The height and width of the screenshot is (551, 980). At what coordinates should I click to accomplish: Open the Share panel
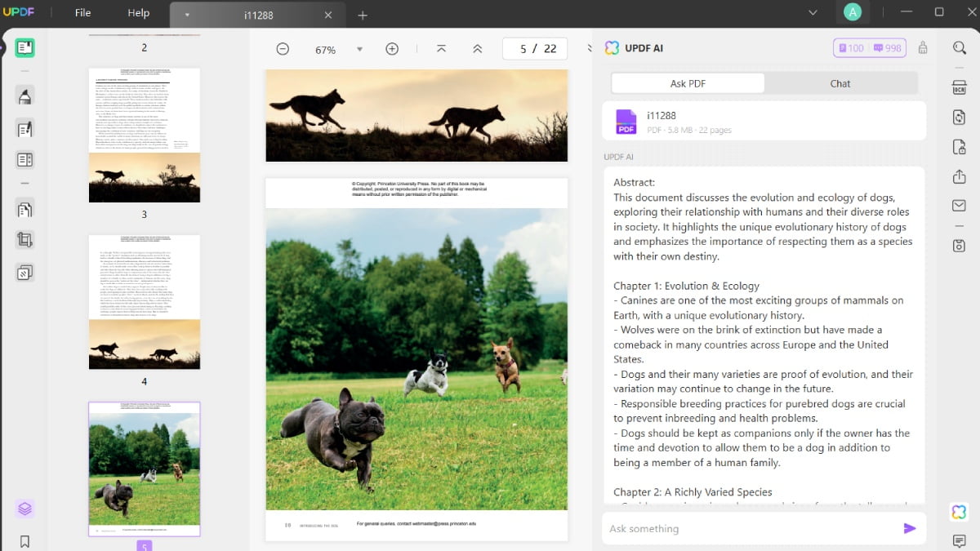[x=960, y=175]
